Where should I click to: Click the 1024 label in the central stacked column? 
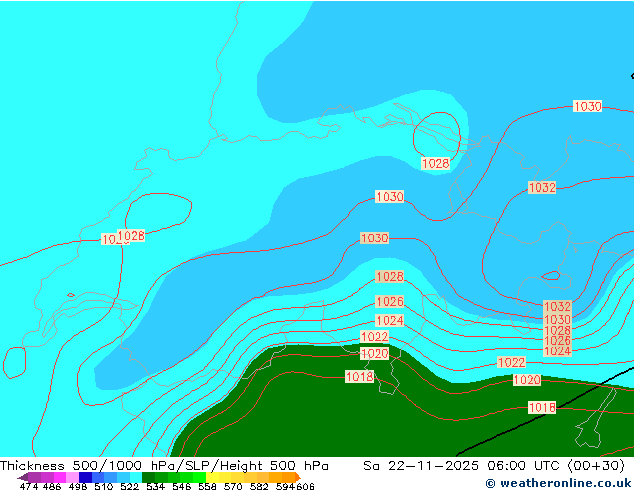(x=390, y=321)
